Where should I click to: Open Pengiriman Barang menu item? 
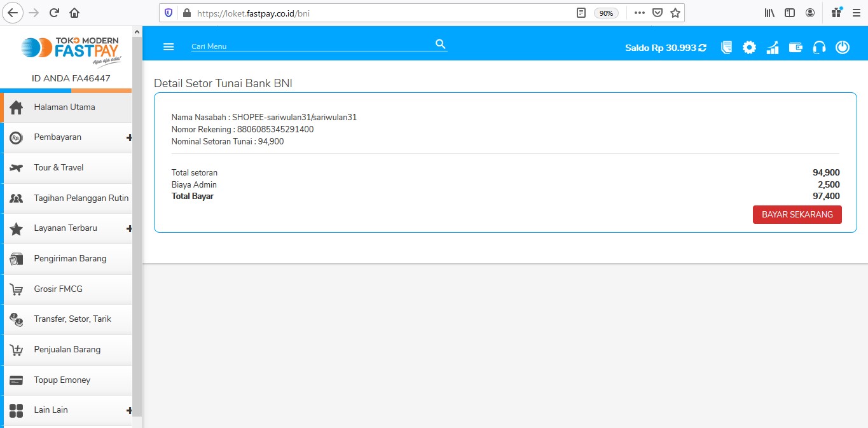[x=66, y=259]
